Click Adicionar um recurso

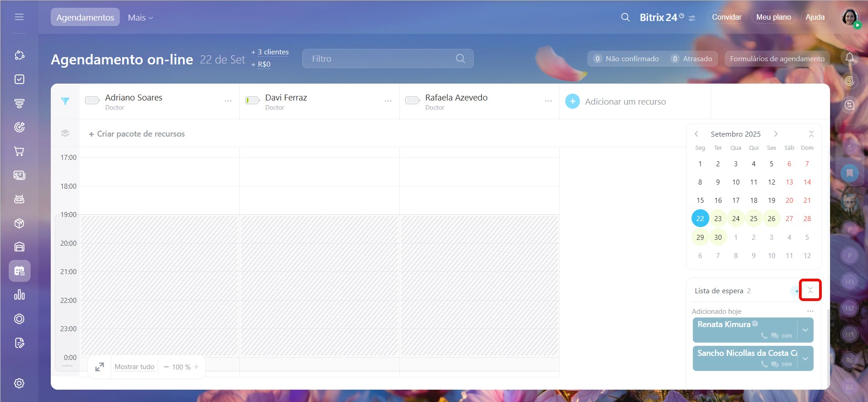[x=625, y=101]
